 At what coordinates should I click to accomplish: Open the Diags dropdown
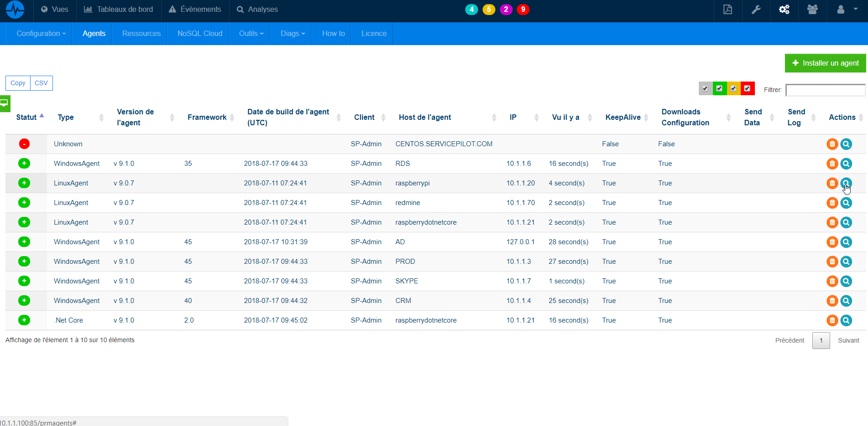pos(292,33)
